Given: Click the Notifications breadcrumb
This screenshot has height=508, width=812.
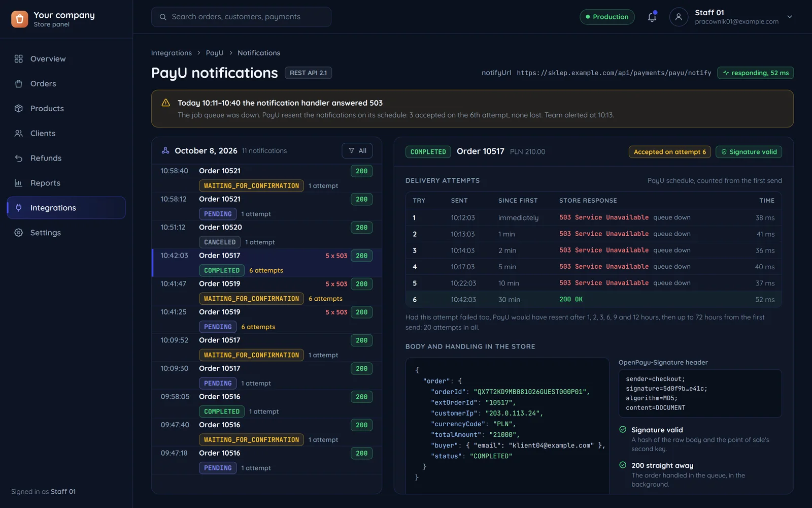Looking at the screenshot, I should [x=259, y=53].
